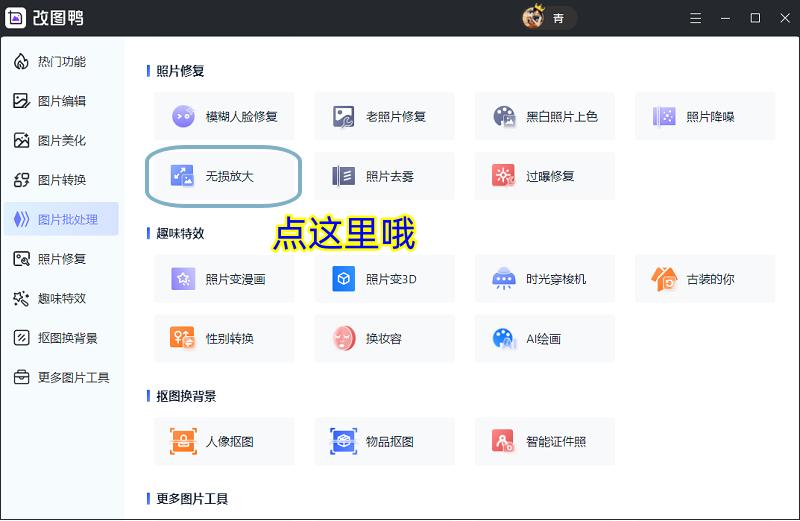The height and width of the screenshot is (521, 800).
Task: Click the 趣味特效 section heading
Action: click(180, 234)
